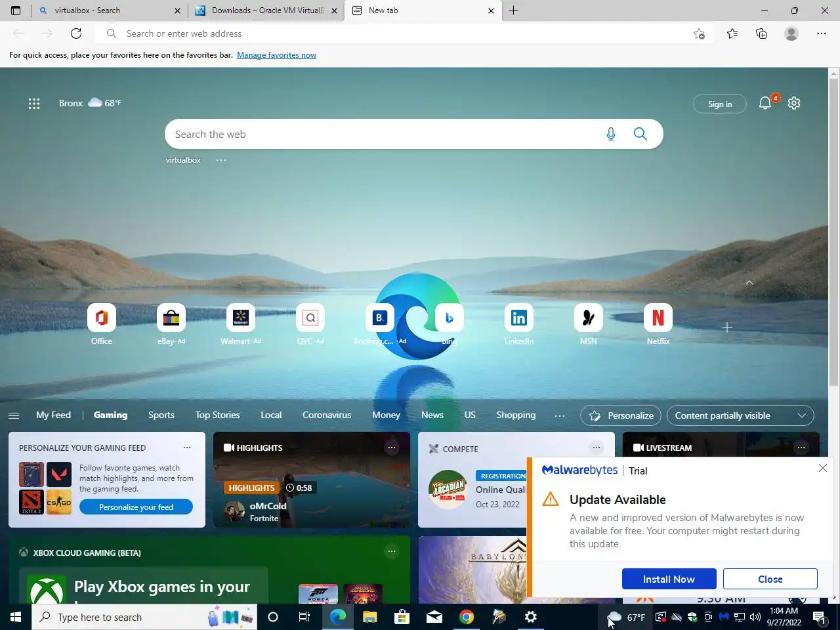This screenshot has width=840, height=630.
Task: Click Install Now in Malwarebytes popup
Action: click(x=669, y=579)
